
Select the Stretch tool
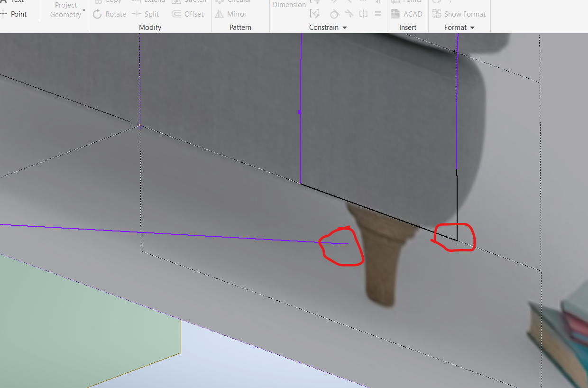(x=189, y=1)
